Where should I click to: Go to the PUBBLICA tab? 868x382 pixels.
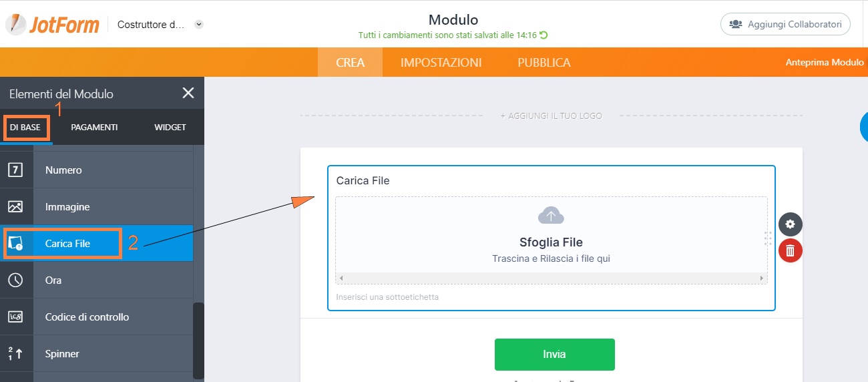[544, 63]
